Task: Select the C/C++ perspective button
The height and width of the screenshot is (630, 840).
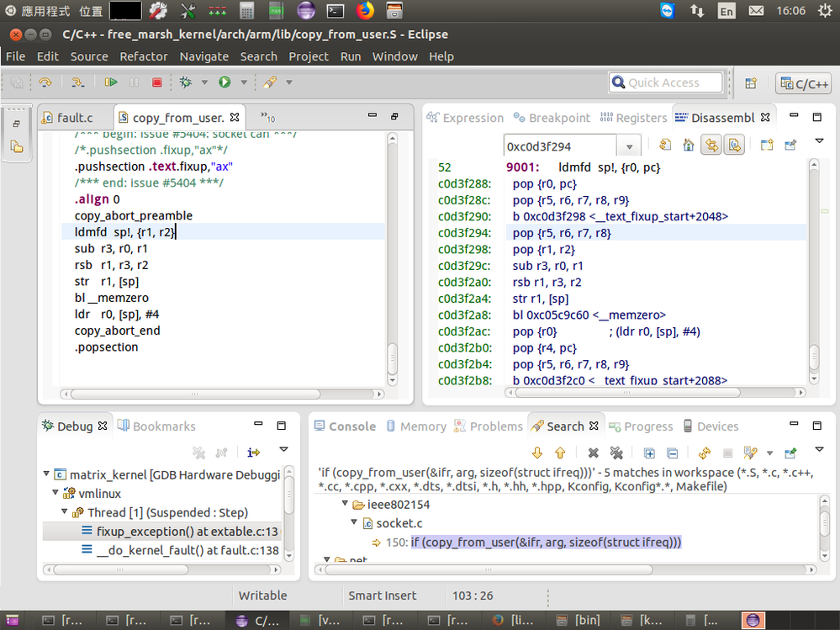Action: click(805, 83)
